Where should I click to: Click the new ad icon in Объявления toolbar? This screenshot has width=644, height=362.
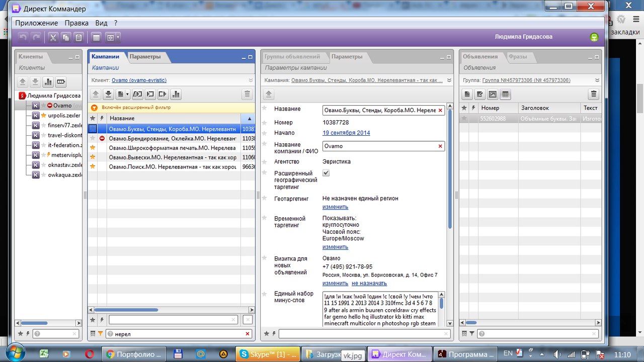click(467, 94)
